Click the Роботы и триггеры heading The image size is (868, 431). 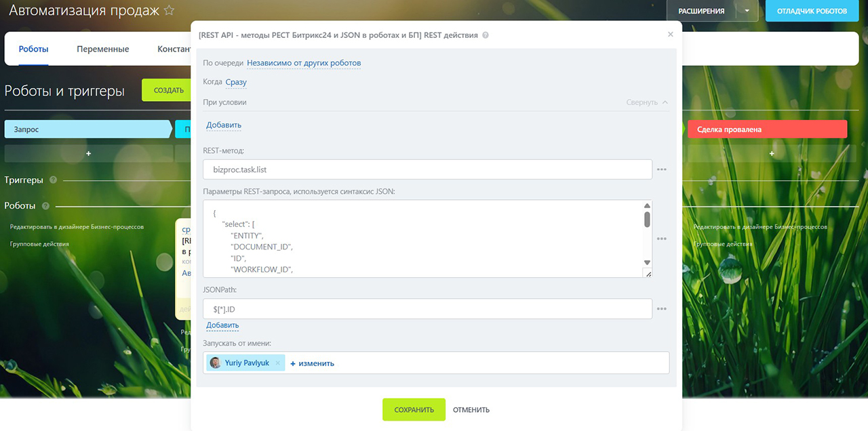pyautogui.click(x=64, y=91)
